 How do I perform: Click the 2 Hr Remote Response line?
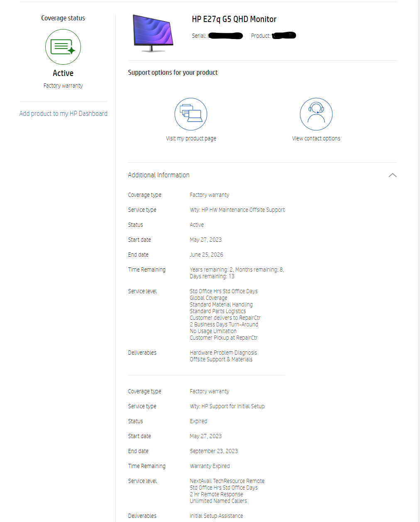[216, 494]
